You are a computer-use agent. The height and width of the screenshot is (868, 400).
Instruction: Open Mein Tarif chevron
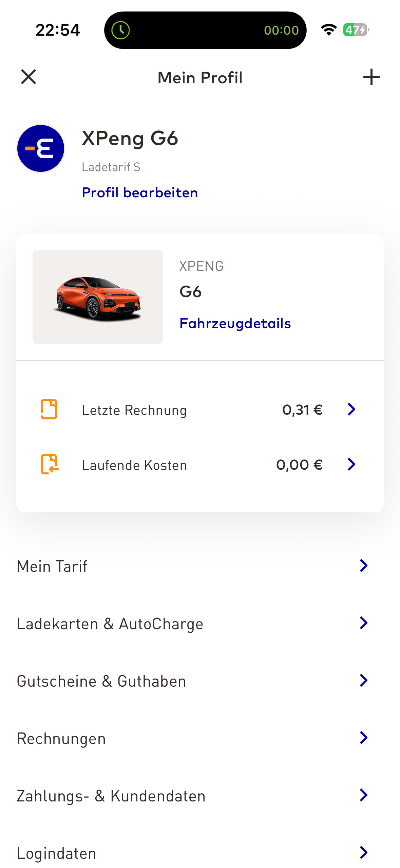click(x=363, y=565)
